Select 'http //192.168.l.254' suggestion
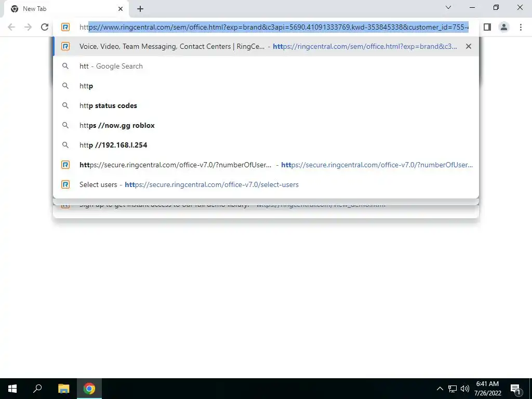532x399 pixels. coord(266,145)
